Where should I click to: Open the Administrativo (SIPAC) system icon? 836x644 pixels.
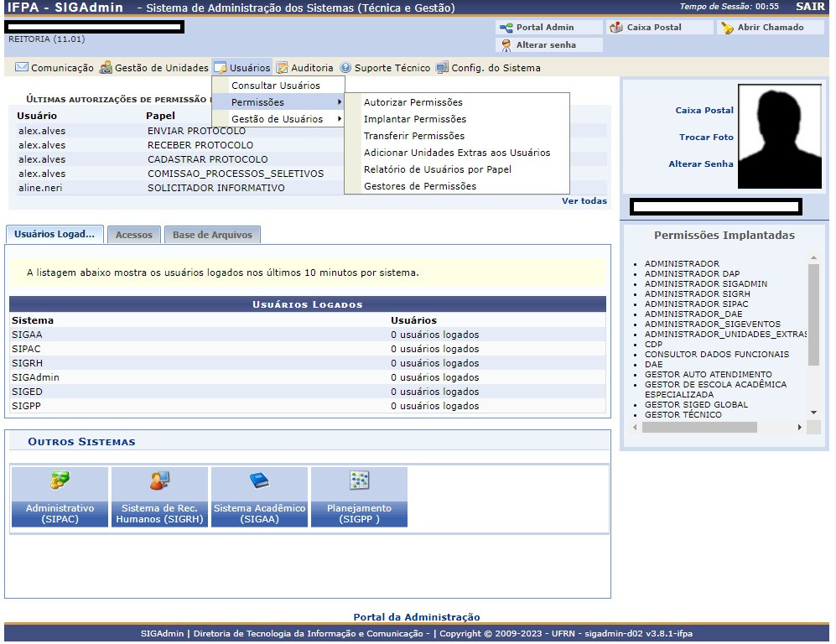coord(60,480)
